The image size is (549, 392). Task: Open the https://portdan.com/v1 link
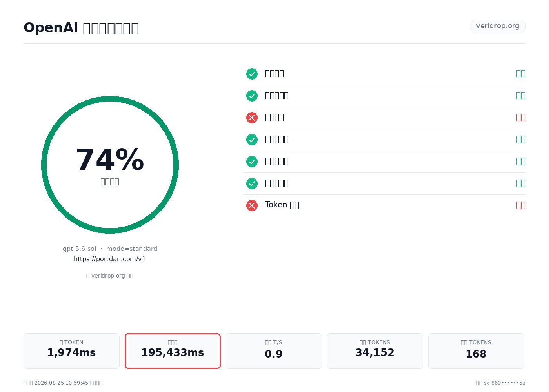point(110,259)
